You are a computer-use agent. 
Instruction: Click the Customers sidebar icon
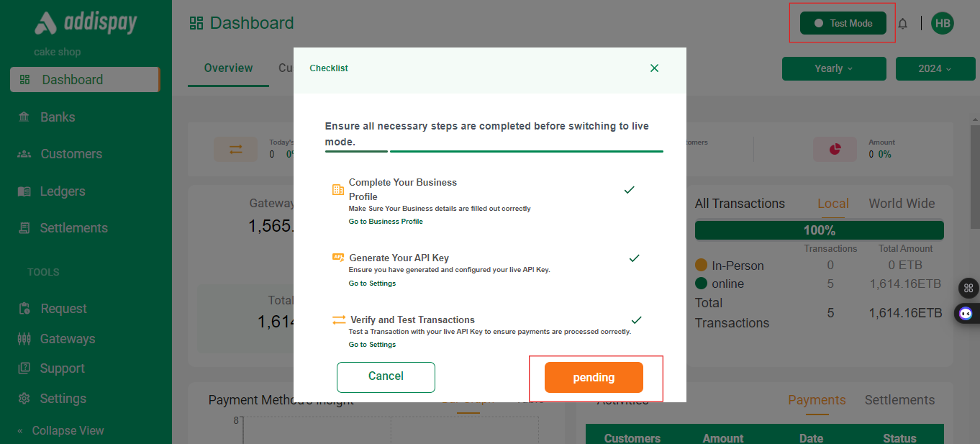click(x=24, y=154)
